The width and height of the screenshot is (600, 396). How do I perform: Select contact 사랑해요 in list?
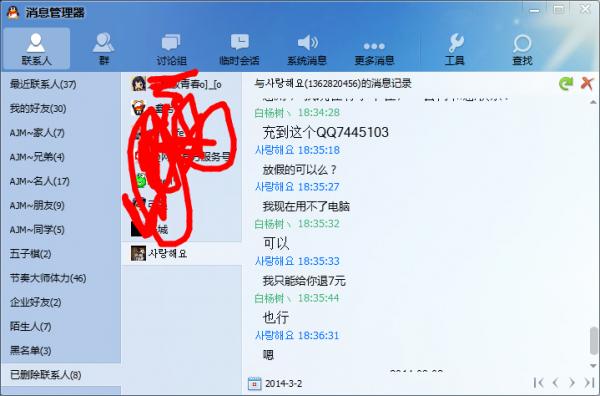pos(181,253)
